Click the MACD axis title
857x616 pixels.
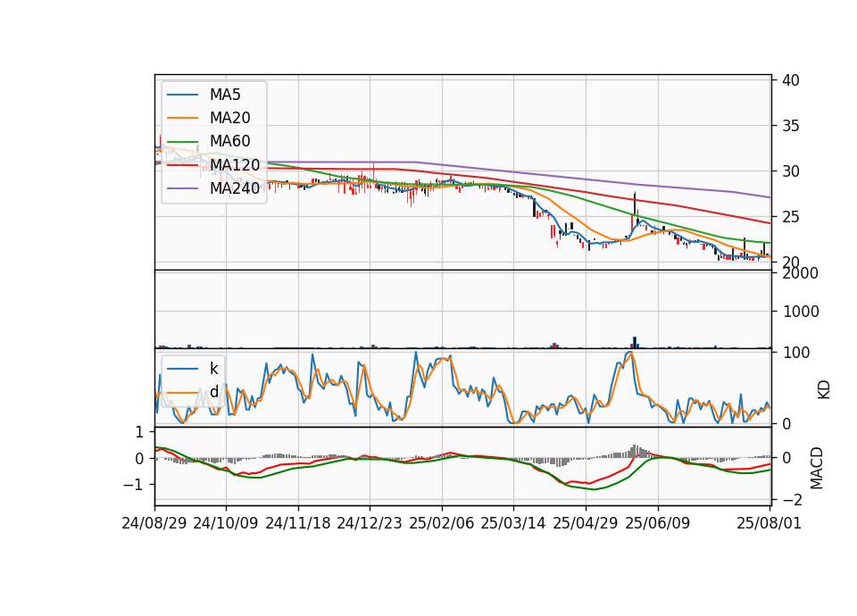(x=817, y=468)
